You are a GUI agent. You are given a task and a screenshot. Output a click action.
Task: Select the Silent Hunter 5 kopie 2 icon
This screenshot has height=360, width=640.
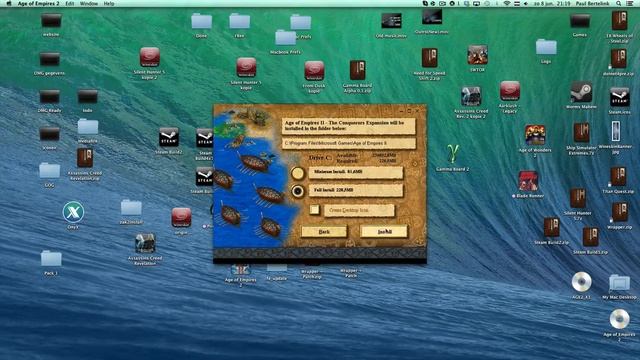[149, 57]
